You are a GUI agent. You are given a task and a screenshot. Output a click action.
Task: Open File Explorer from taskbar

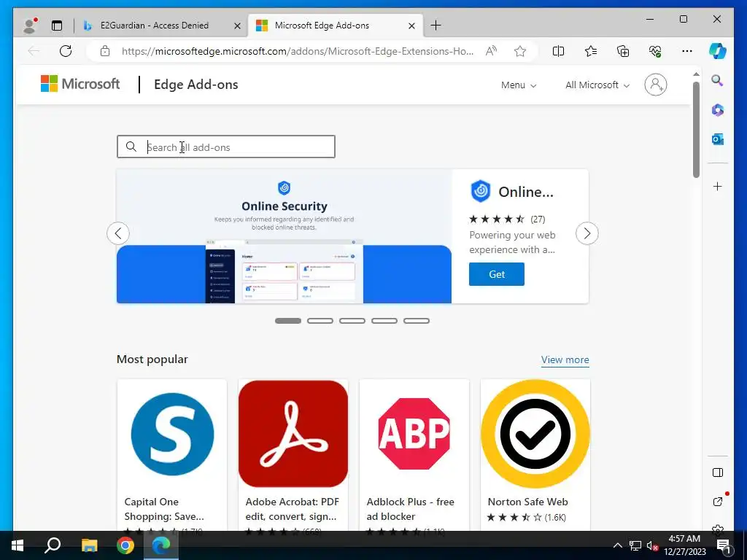(89, 545)
